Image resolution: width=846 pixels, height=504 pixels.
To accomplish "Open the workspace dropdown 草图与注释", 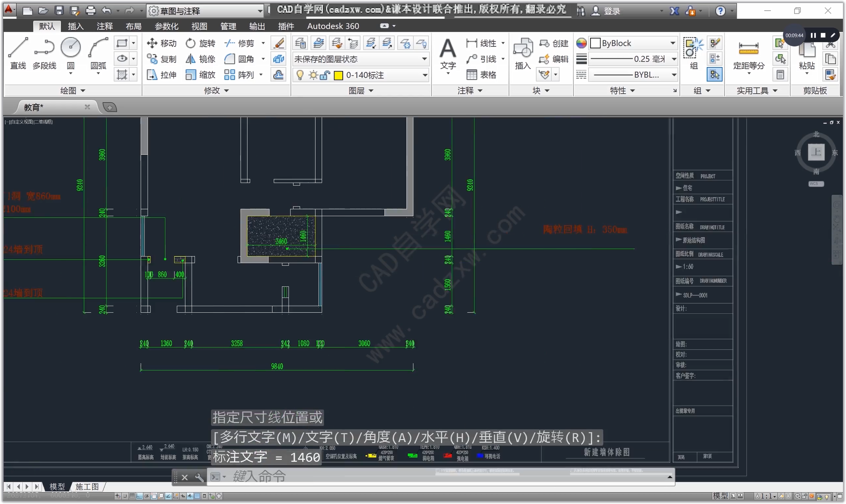I will click(206, 11).
